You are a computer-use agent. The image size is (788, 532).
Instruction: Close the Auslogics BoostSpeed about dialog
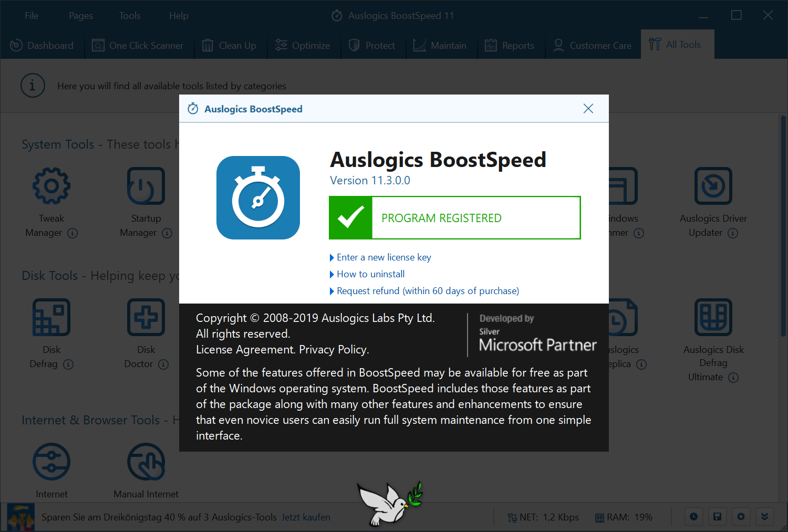(x=588, y=108)
